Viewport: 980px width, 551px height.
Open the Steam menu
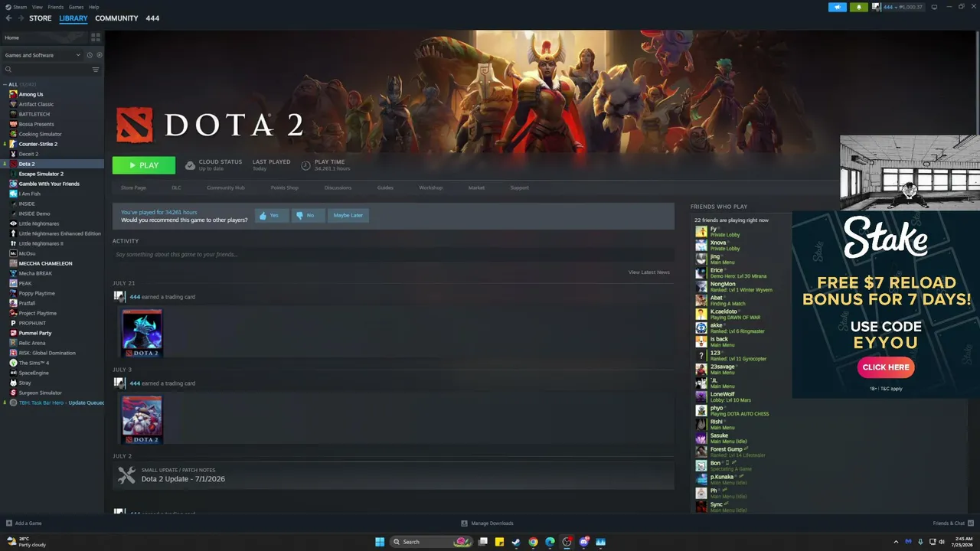coord(20,7)
